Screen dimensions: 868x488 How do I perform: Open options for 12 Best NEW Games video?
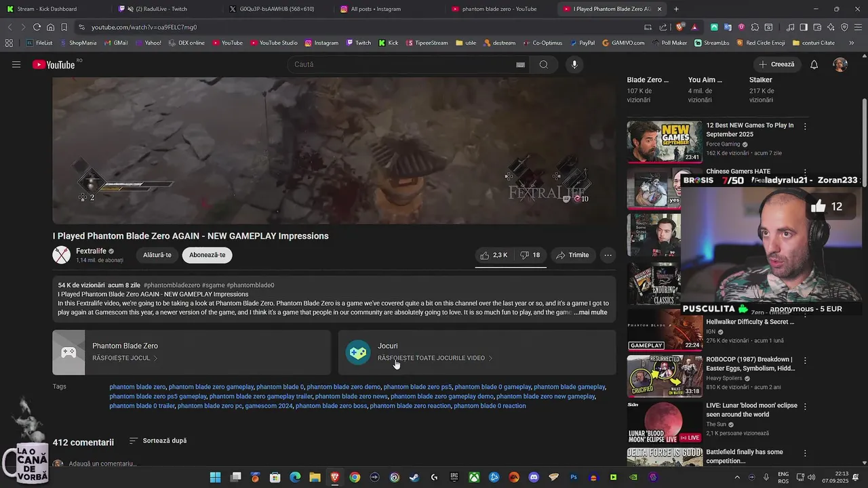(x=805, y=126)
